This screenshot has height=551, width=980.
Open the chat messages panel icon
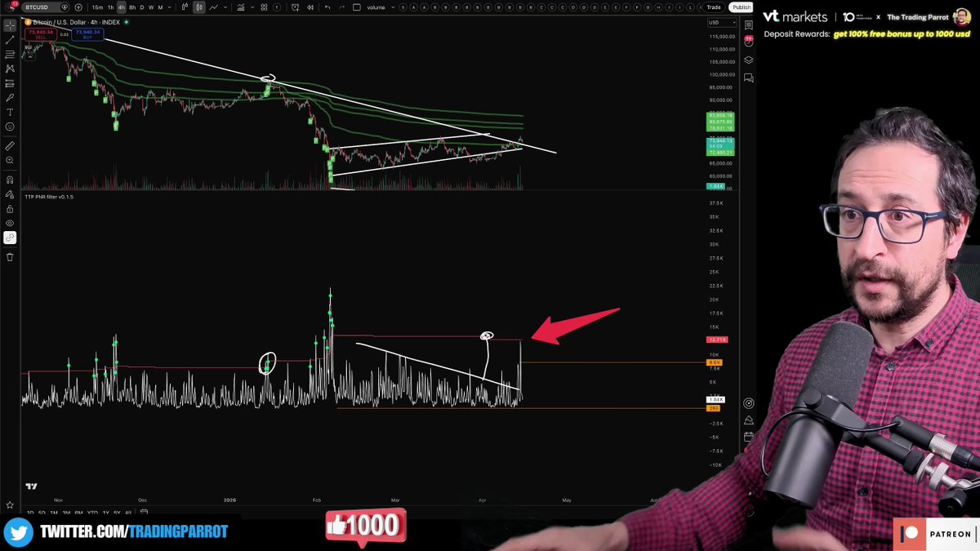pyautogui.click(x=748, y=78)
